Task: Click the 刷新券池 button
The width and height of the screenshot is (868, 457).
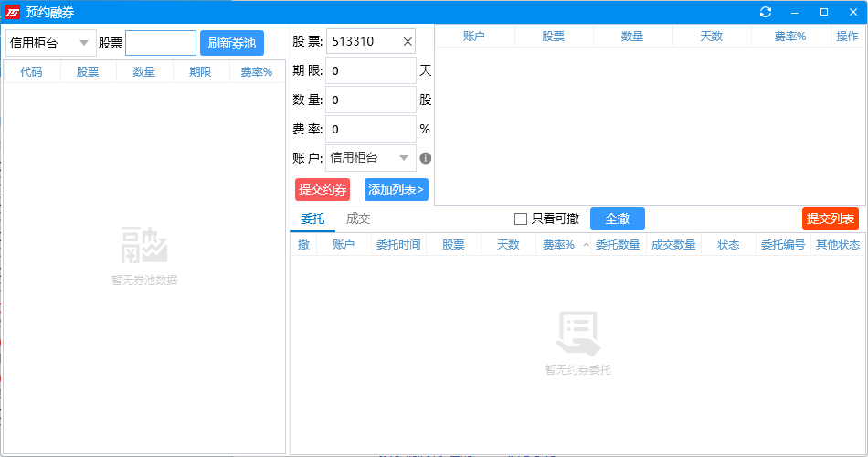Action: coord(232,43)
